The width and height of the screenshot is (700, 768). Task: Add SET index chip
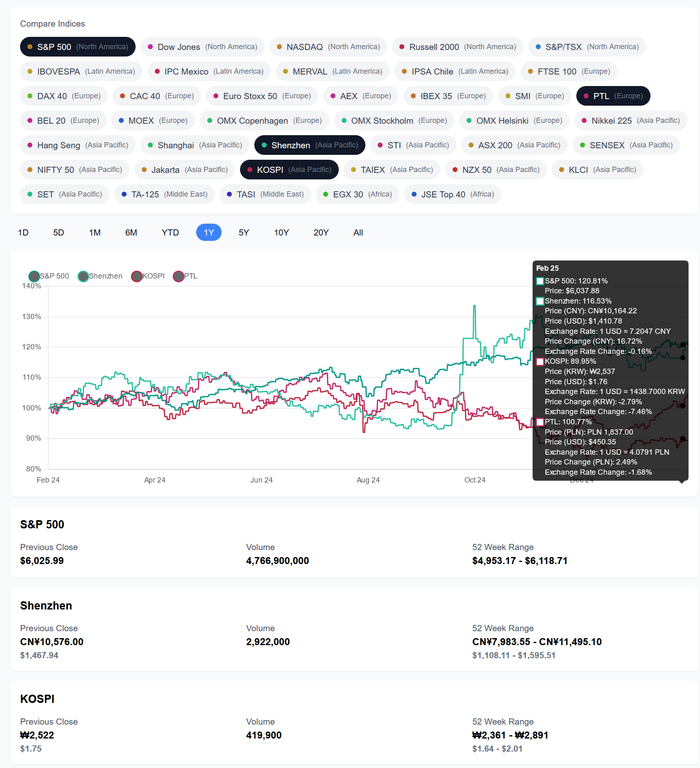click(65, 194)
